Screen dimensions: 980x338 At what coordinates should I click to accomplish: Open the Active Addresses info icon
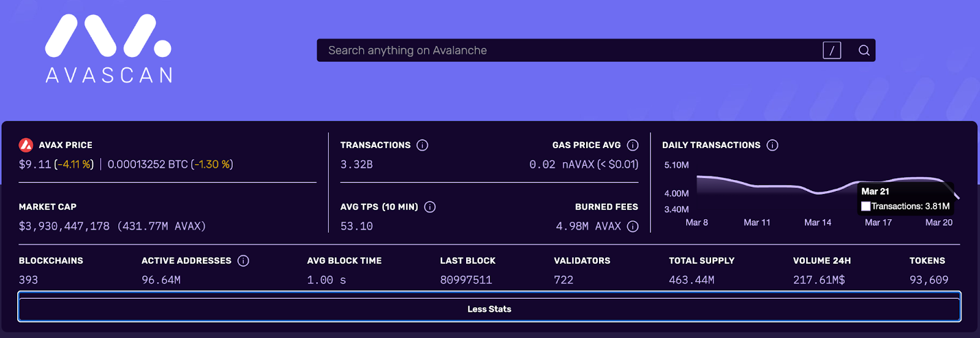point(243,261)
